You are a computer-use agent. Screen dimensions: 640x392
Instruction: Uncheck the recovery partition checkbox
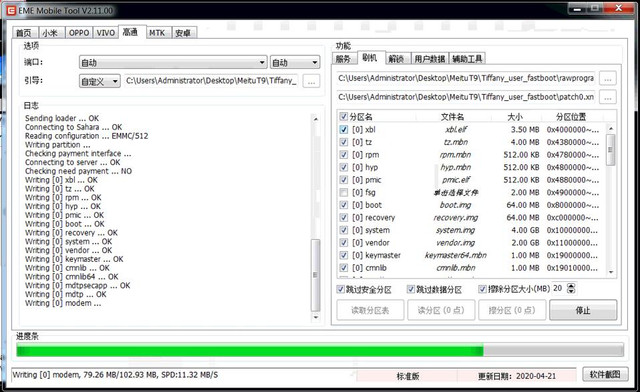coord(344,218)
